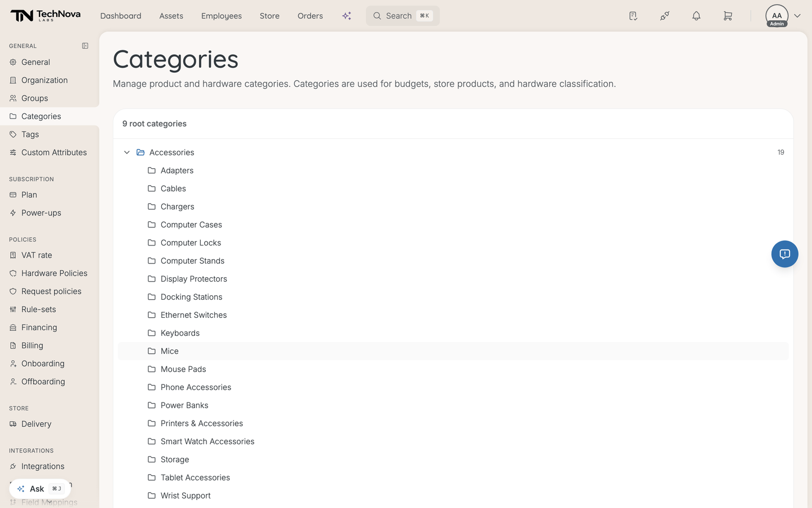Switch to the Employees section

pyautogui.click(x=222, y=16)
